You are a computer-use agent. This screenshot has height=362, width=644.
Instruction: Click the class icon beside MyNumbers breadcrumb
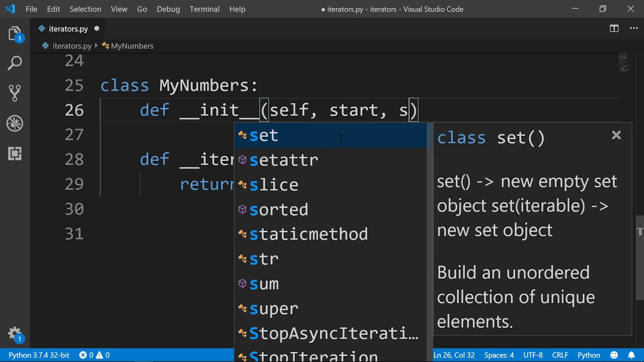[105, 46]
